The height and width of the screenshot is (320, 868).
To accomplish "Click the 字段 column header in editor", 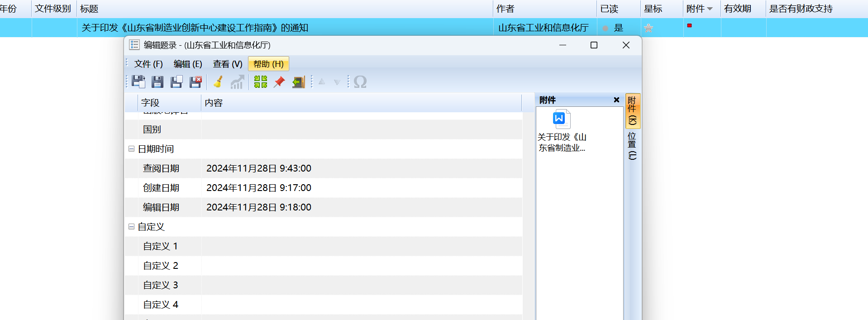I will (169, 103).
